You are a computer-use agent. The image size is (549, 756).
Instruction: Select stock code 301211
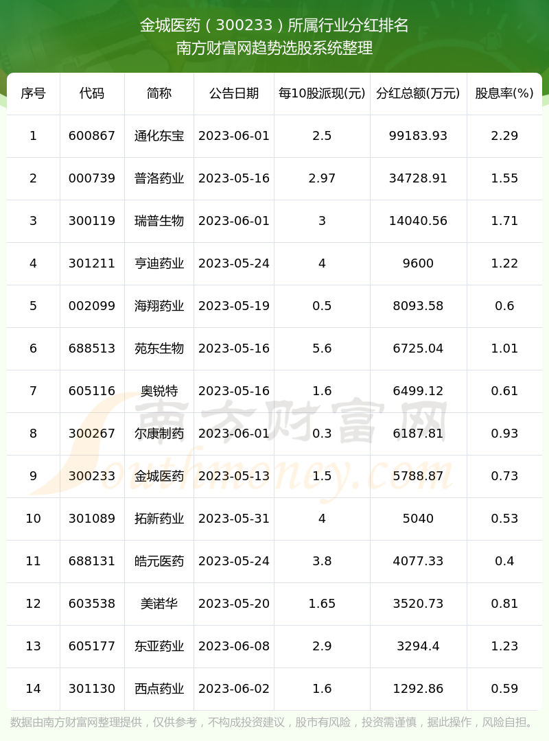pyautogui.click(x=92, y=263)
